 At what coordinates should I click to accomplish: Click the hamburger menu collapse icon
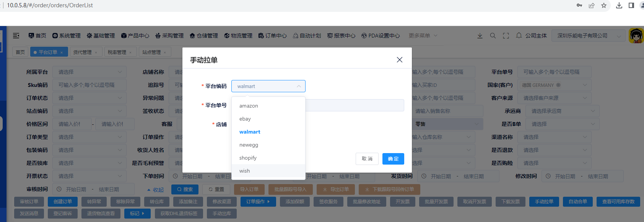[16, 36]
